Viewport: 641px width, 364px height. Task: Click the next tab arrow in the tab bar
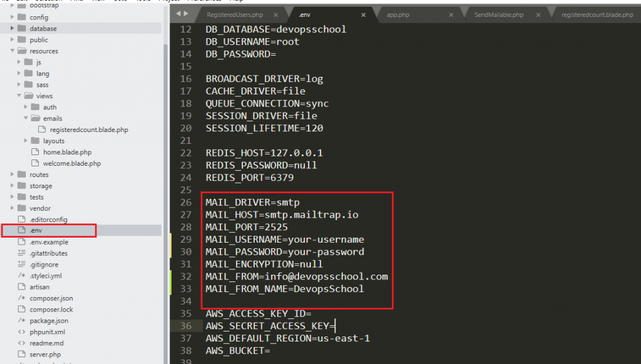tap(187, 14)
